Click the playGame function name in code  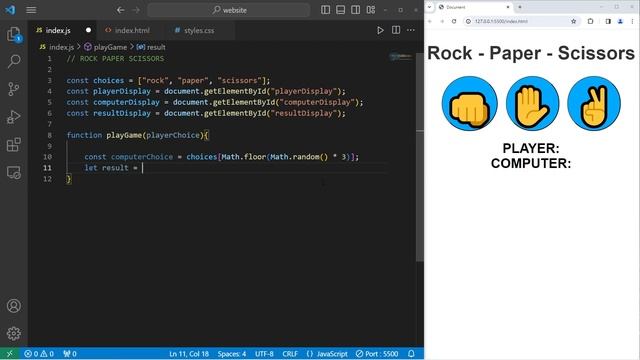coord(124,135)
